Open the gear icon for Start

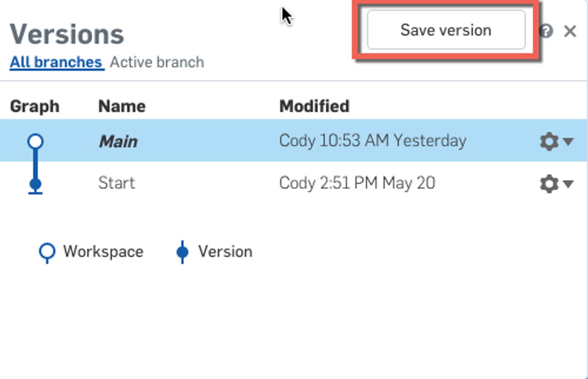pyautogui.click(x=549, y=184)
